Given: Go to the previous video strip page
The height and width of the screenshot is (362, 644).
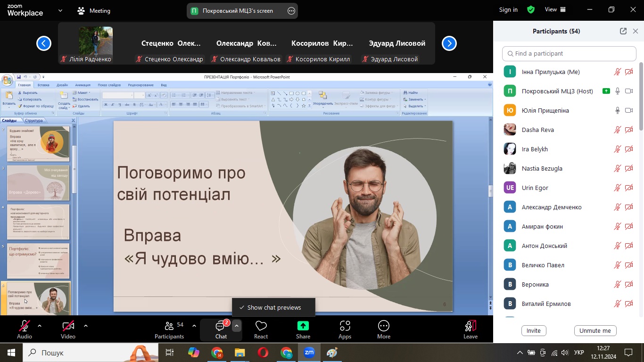Looking at the screenshot, I should point(44,43).
